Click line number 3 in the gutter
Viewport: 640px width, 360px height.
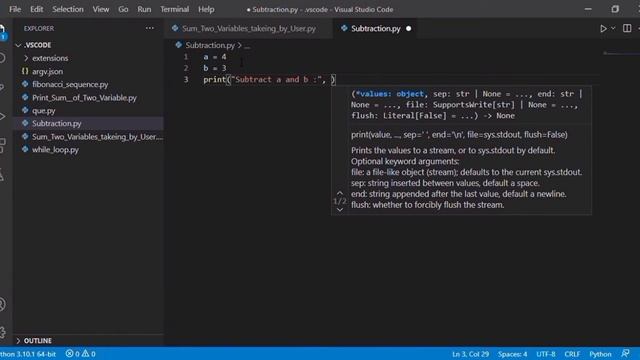(x=186, y=80)
